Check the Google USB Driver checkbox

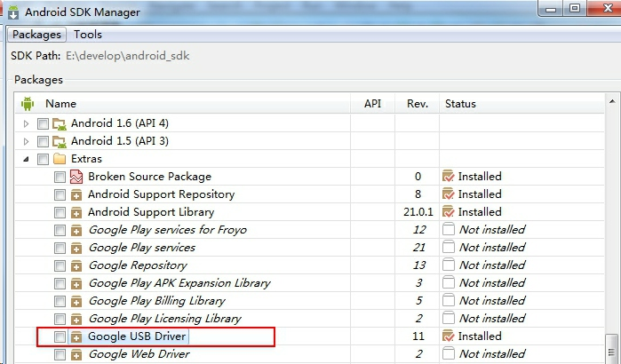pos(60,336)
